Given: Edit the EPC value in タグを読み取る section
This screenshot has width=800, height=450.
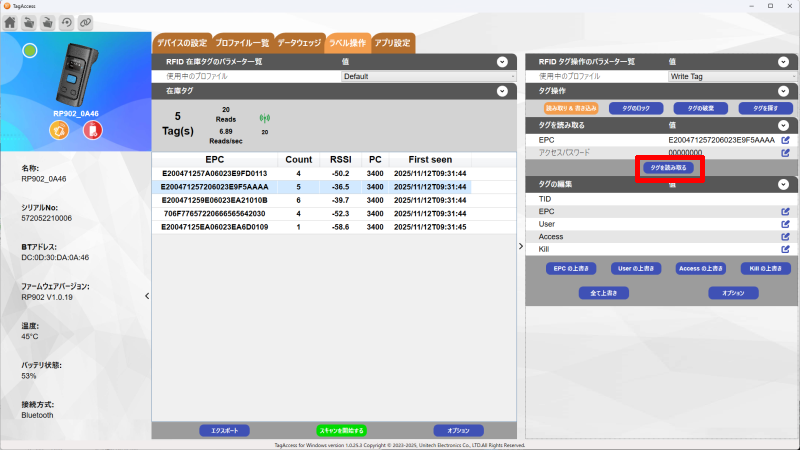Looking at the screenshot, I should click(785, 139).
